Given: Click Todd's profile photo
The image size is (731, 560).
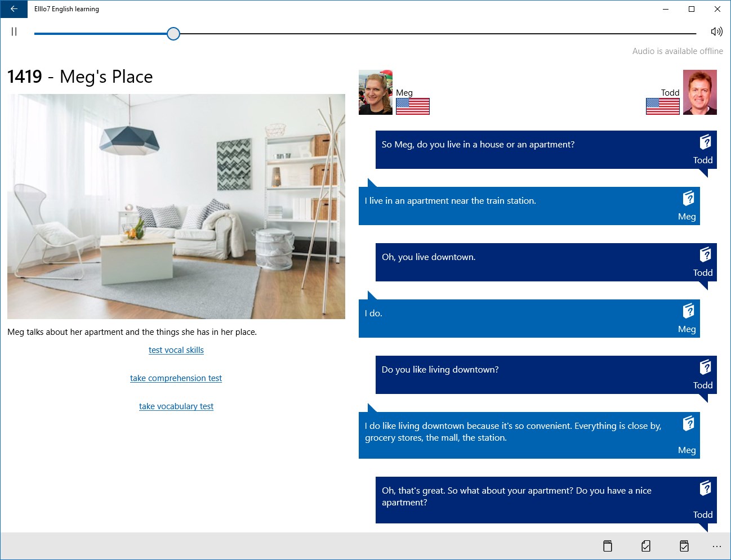Looking at the screenshot, I should coord(700,91).
